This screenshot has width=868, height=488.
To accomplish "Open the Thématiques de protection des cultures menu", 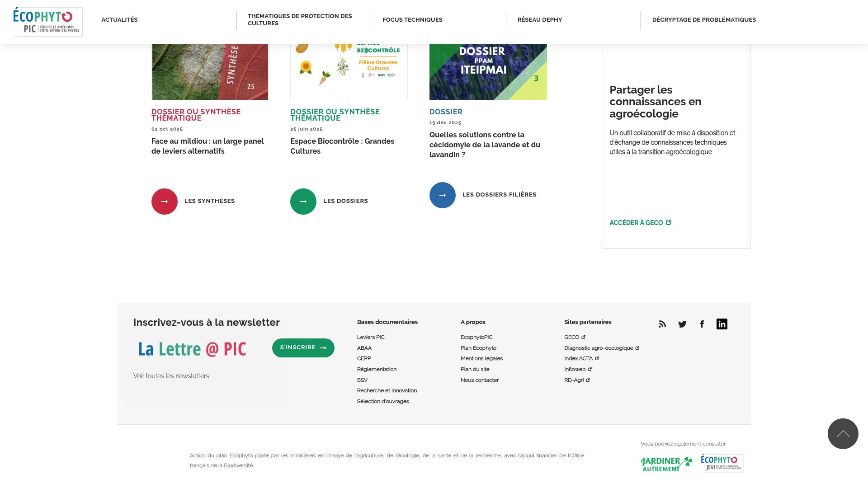I will point(300,19).
